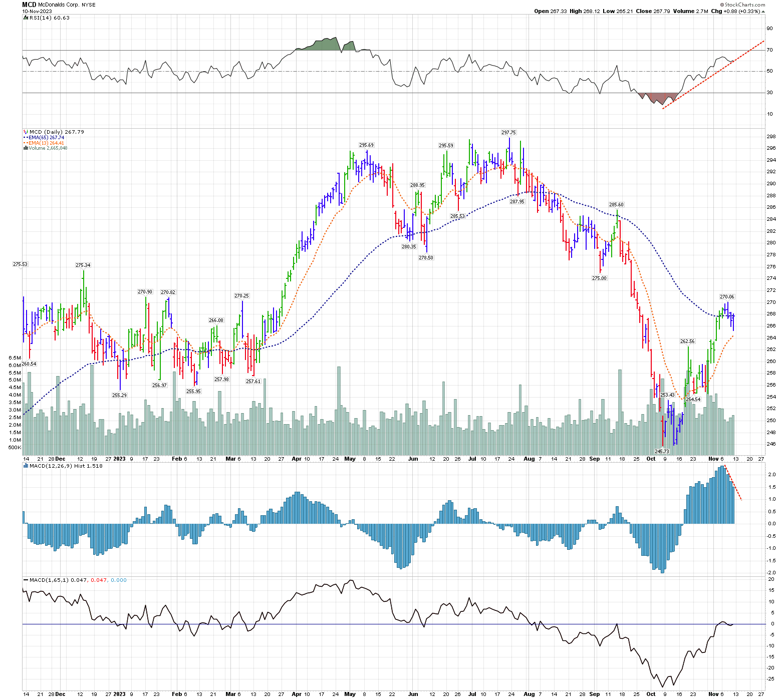The image size is (784, 699).
Task: Click the Close 267.79 header value
Action: pos(653,11)
